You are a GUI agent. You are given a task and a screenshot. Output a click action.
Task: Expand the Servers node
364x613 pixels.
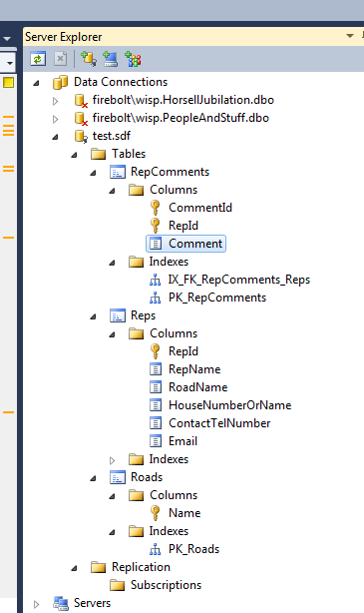36,604
